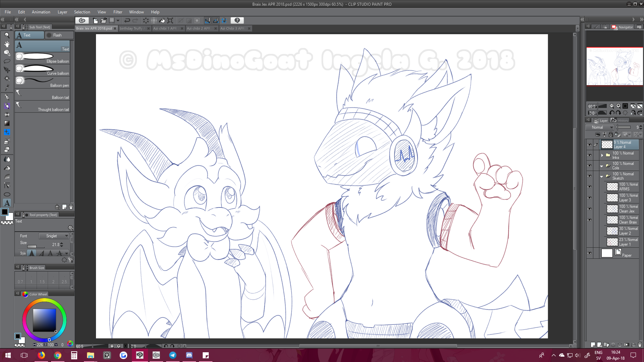Open sub tool detail wrench icon
The image size is (644, 362).
coord(71,228)
